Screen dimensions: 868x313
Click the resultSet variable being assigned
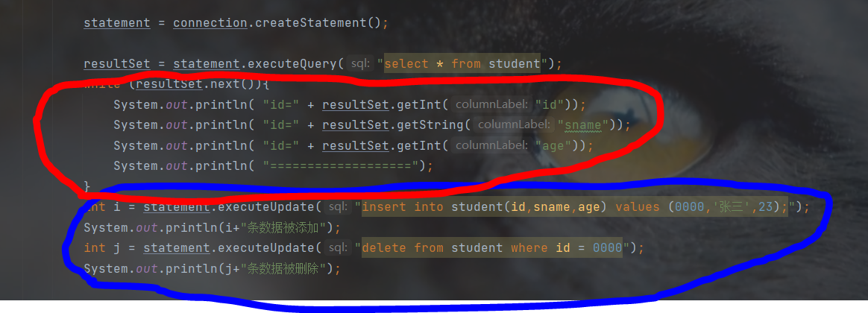(x=117, y=64)
